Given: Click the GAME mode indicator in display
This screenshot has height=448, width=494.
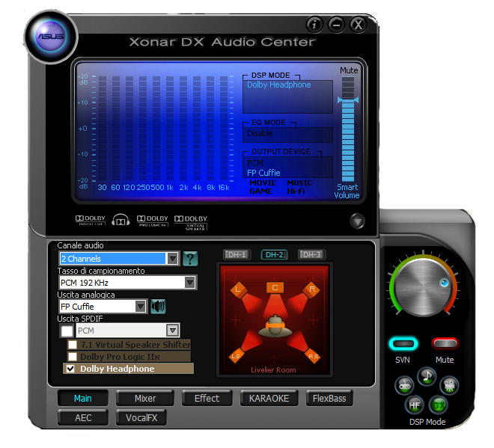Looking at the screenshot, I should click(260, 191).
